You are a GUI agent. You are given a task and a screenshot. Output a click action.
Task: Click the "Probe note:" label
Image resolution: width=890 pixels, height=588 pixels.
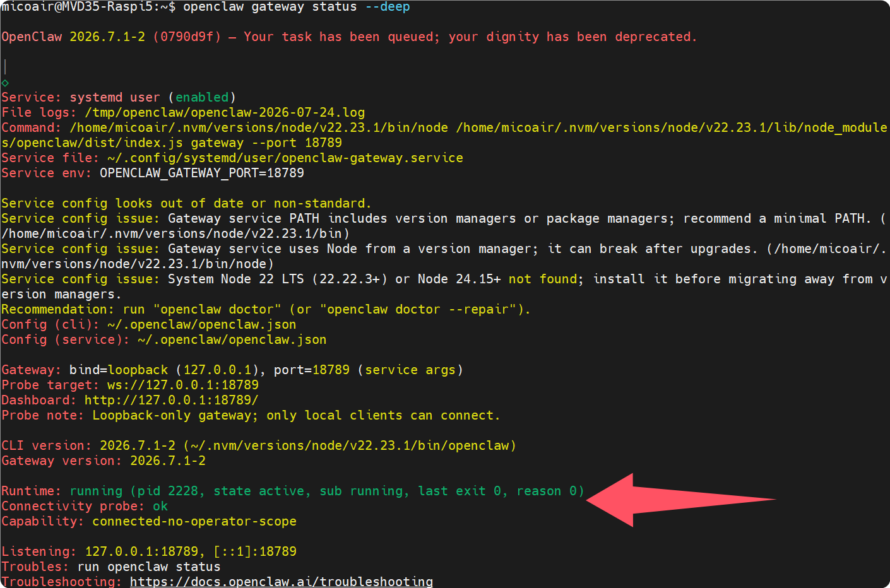43,416
